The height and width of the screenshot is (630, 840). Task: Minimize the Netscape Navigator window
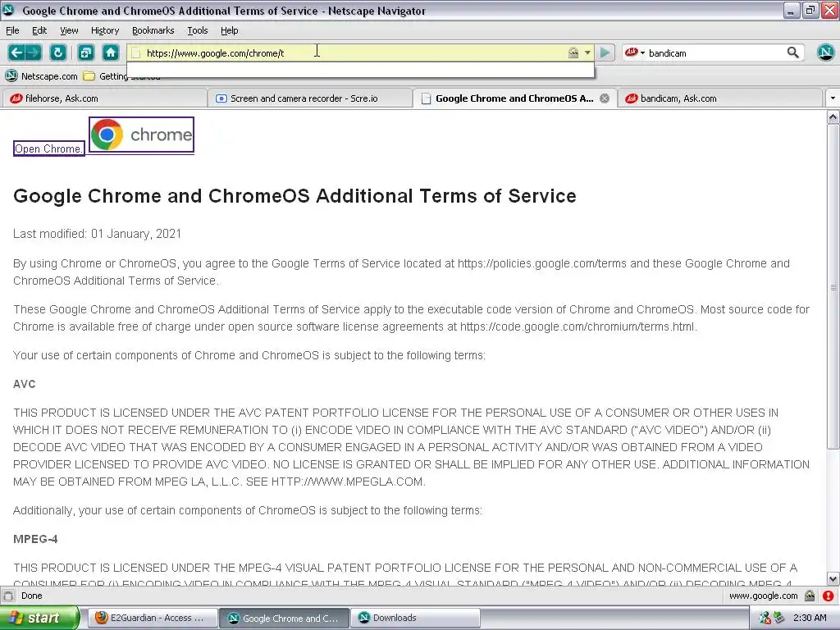[792, 10]
